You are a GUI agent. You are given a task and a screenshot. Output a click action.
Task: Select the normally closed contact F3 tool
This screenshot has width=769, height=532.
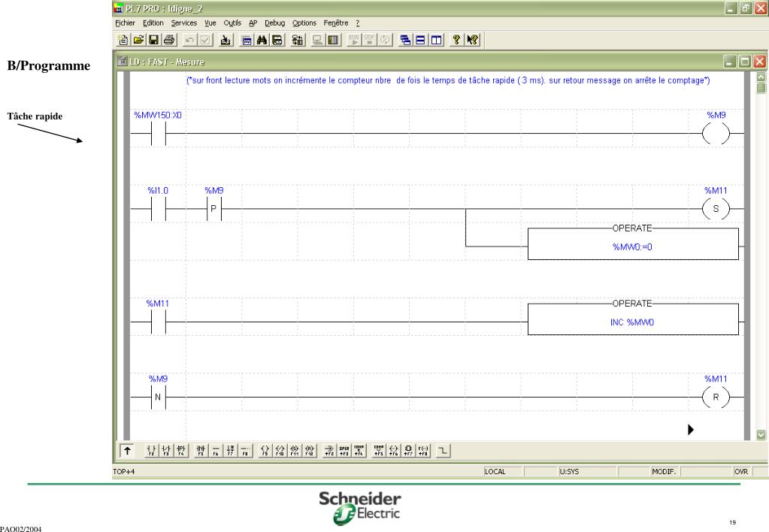tap(166, 451)
